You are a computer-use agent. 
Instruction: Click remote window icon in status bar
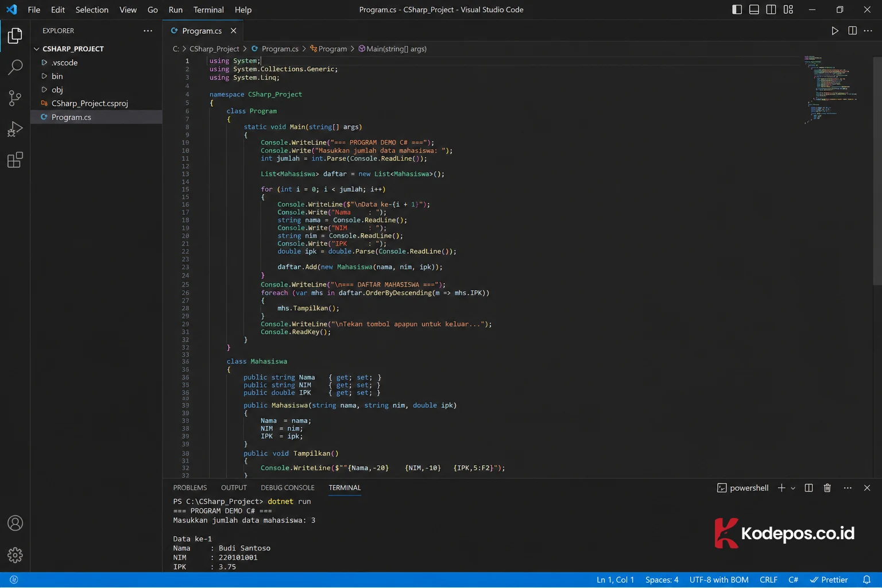(14, 580)
